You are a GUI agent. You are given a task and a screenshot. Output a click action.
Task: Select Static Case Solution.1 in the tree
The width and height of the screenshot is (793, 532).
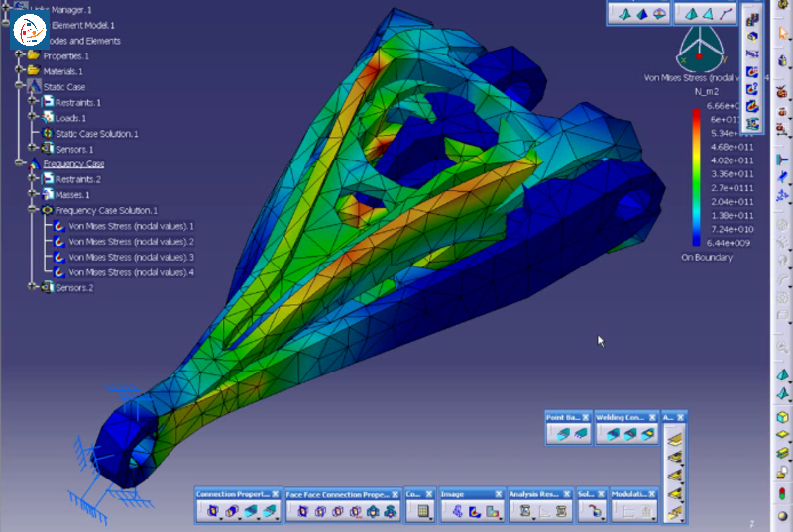point(96,134)
